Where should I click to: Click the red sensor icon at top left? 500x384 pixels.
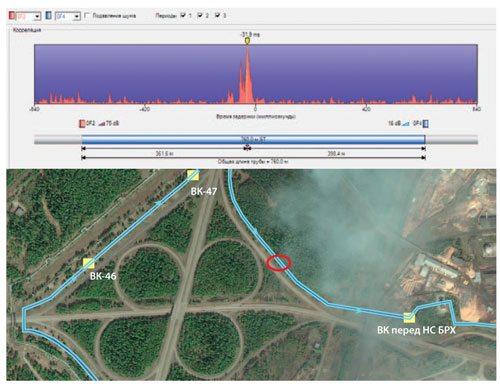[12, 16]
